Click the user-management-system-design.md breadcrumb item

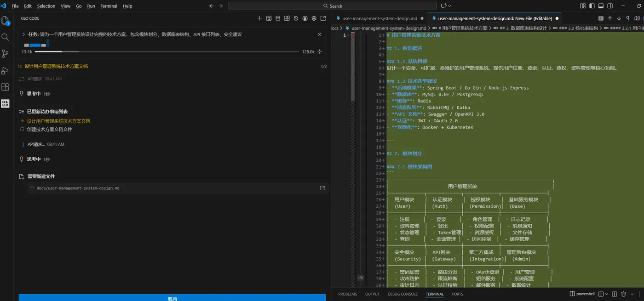tap(389, 28)
